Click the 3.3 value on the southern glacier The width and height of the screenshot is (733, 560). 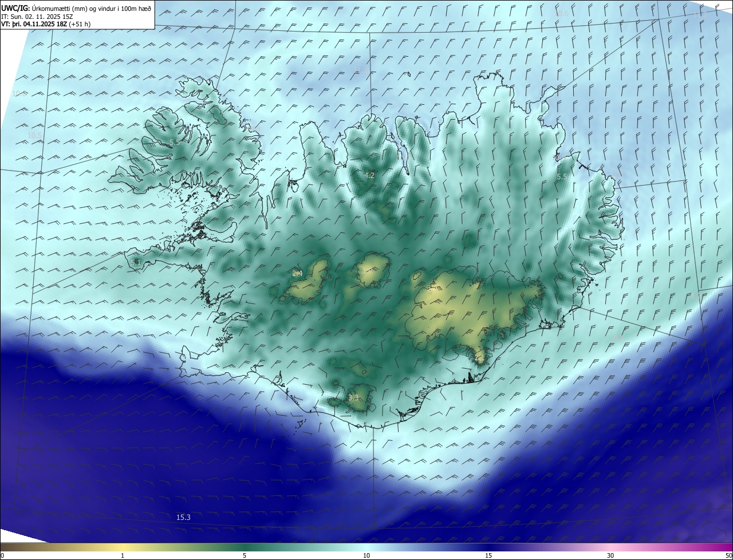tap(354, 397)
